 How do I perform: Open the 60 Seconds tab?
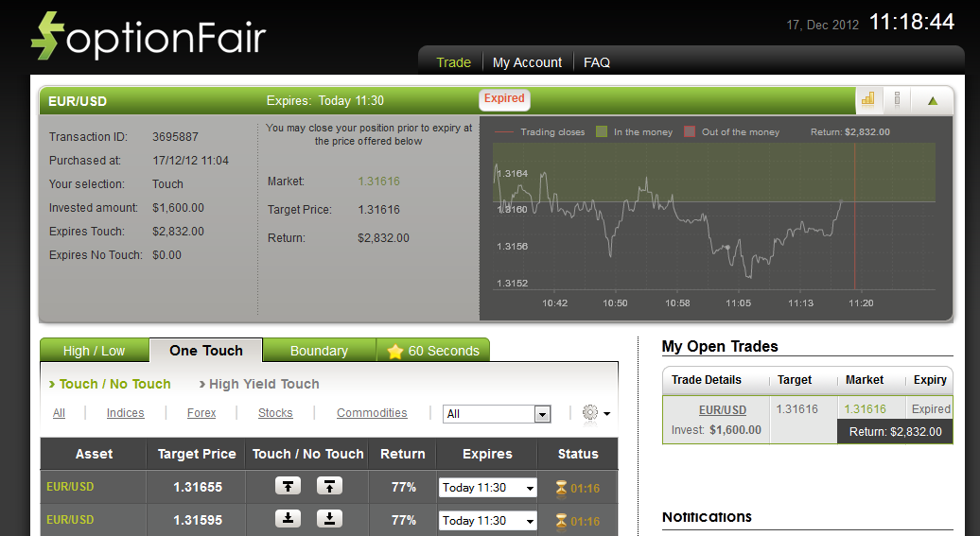[433, 351]
